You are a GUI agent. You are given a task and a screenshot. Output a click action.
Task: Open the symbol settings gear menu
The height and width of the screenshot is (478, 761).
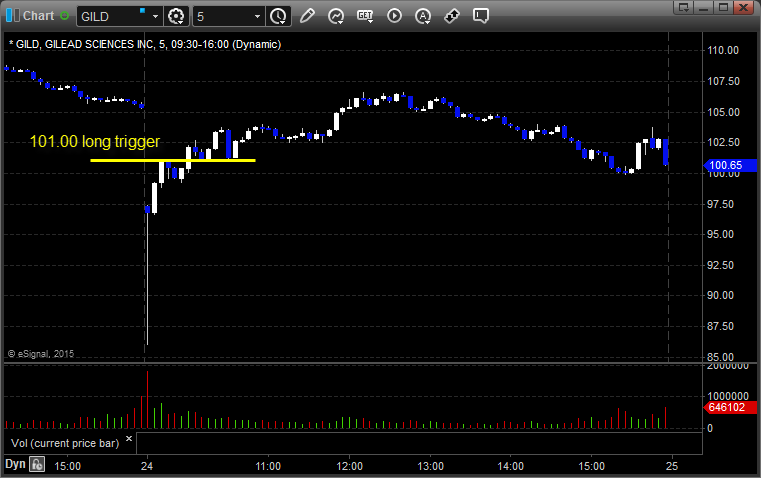(176, 16)
